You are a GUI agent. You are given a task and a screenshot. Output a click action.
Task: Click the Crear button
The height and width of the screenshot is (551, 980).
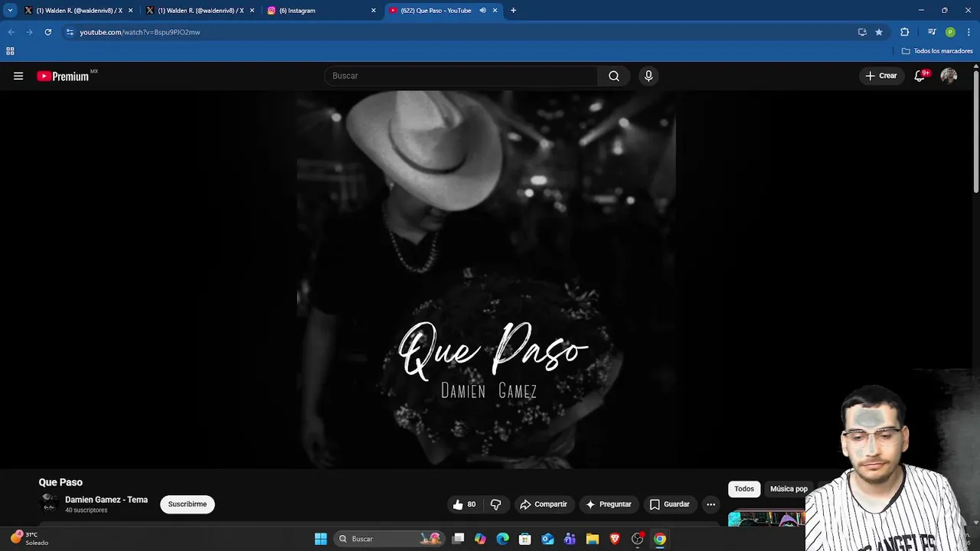[881, 76]
